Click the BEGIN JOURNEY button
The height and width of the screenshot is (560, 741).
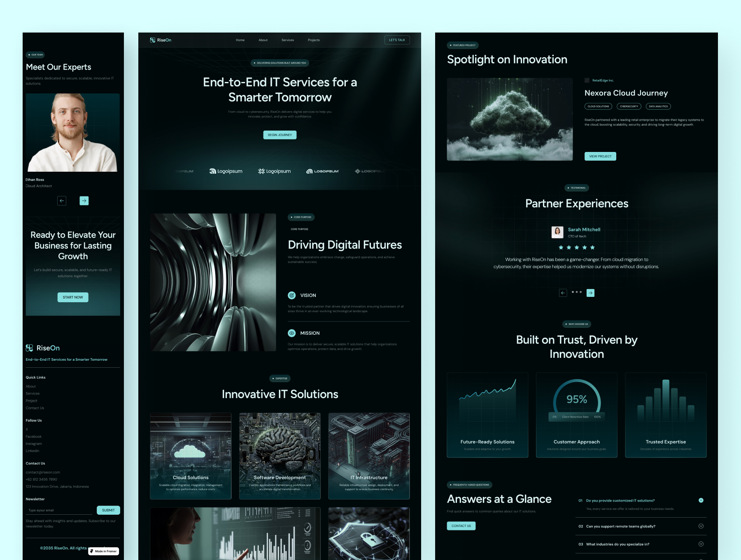[280, 135]
